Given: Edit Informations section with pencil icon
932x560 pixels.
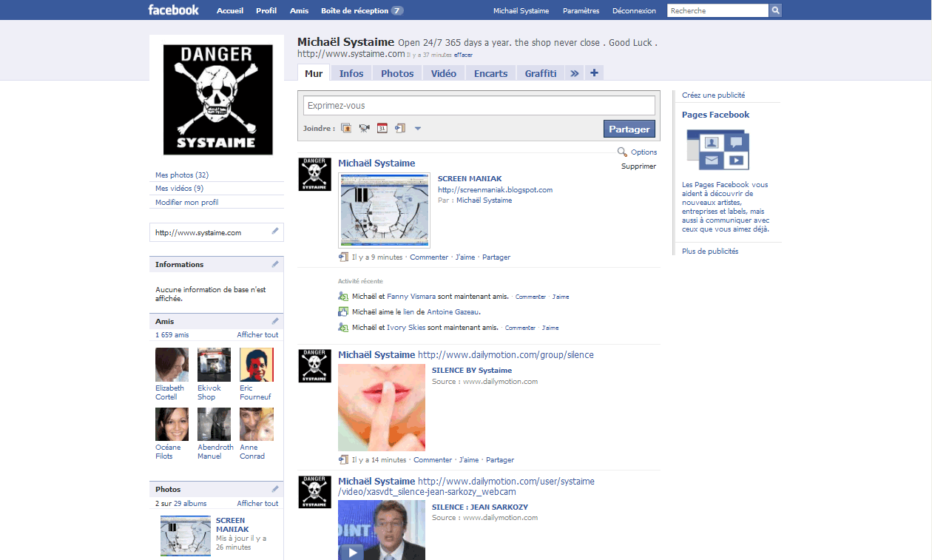Looking at the screenshot, I should [x=275, y=263].
